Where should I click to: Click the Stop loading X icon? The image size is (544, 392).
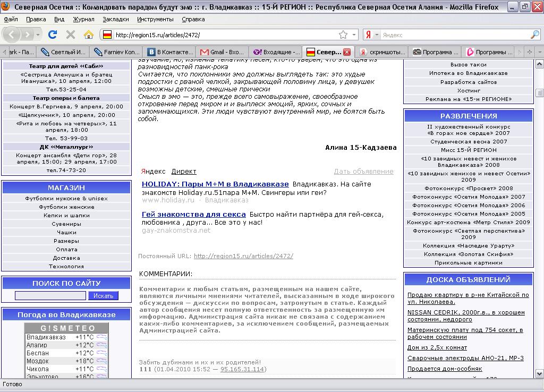[70, 35]
